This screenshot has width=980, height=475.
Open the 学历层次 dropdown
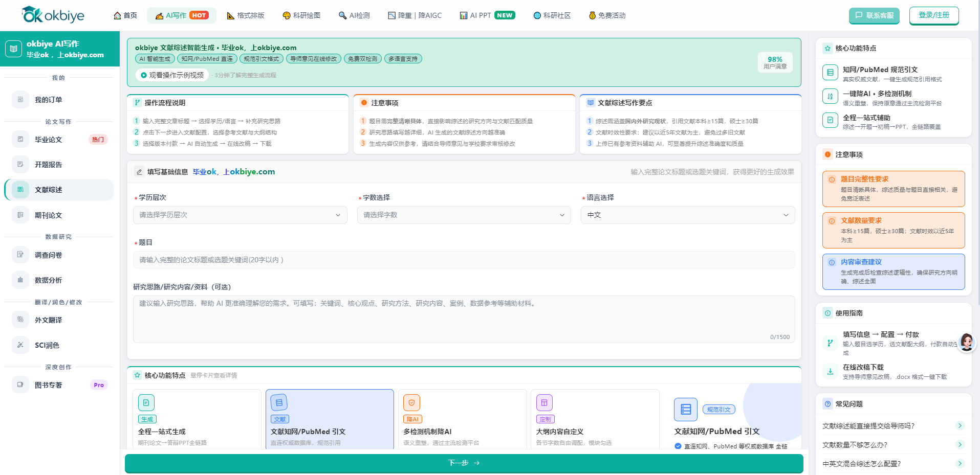point(240,215)
